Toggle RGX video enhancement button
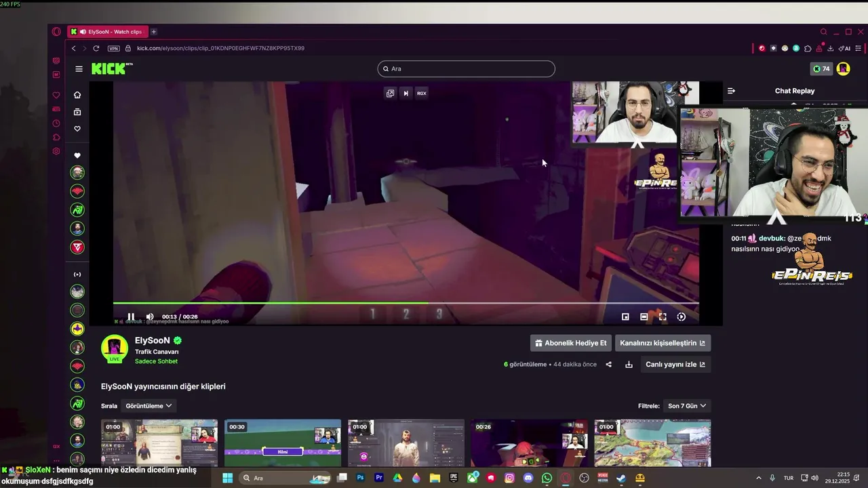 [422, 94]
